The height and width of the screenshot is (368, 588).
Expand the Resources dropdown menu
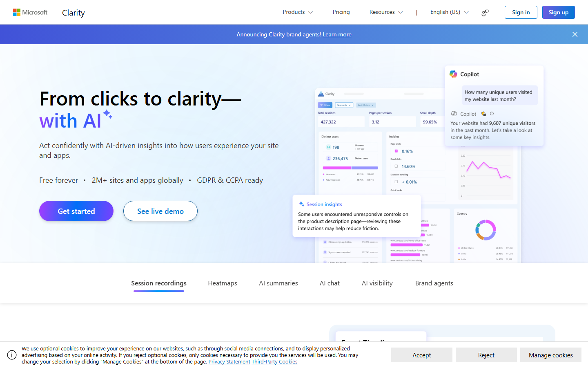pos(386,12)
